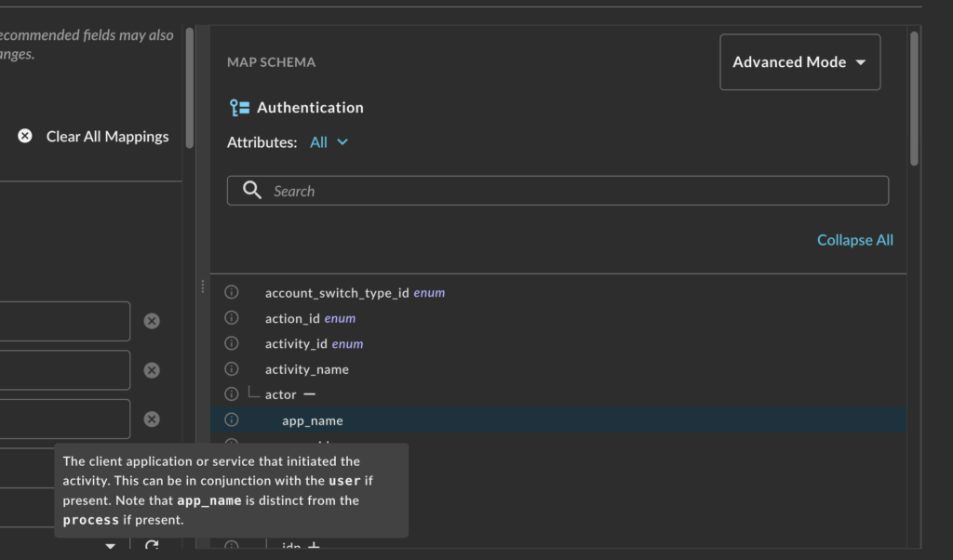Select the highlighted app_name attribute

click(313, 420)
